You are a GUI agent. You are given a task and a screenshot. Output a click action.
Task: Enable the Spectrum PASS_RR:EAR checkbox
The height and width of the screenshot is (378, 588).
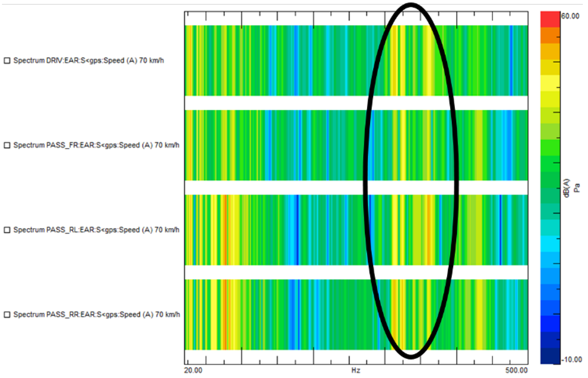[6, 315]
